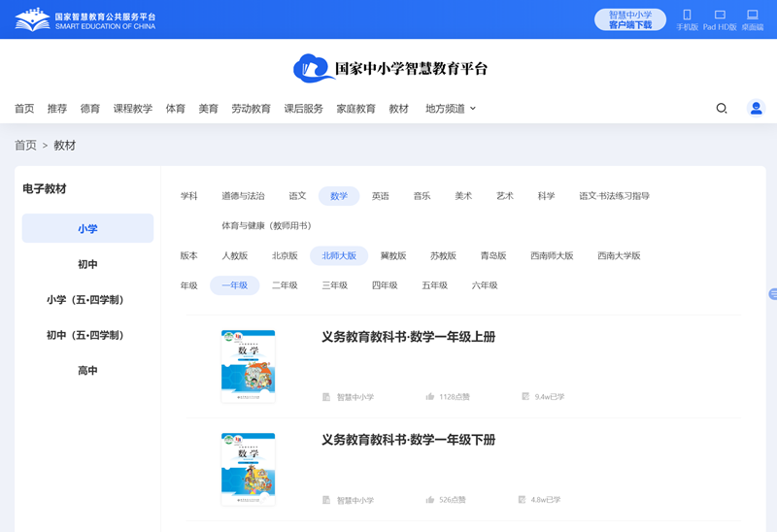Open the 课程教学 navigation item
777x532 pixels.
133,109
